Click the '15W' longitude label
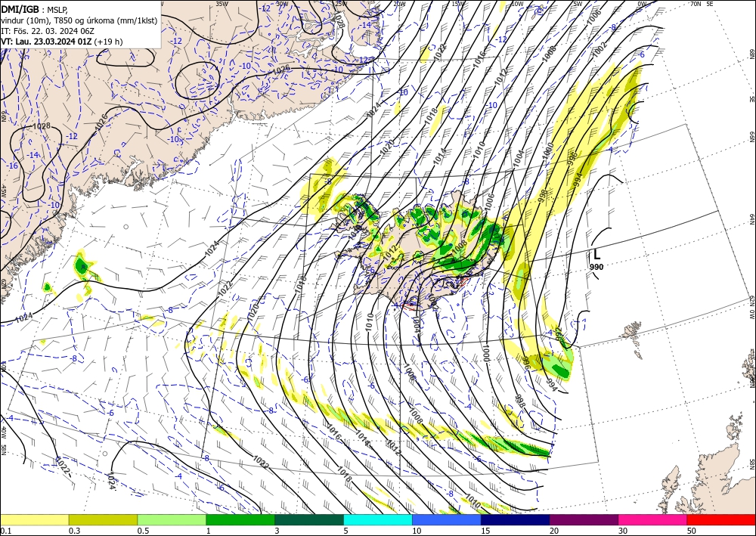Image resolution: width=756 pixels, height=536 pixels. [x=459, y=3]
